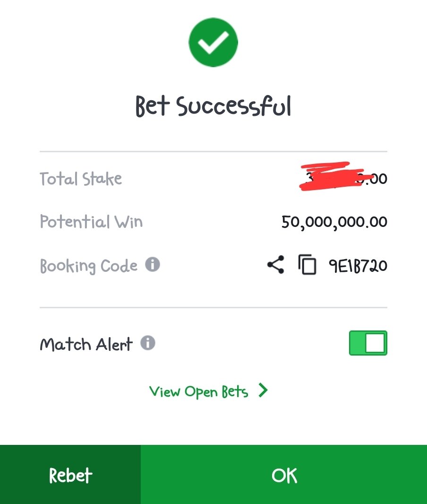Open the Match Alert info icon
The width and height of the screenshot is (427, 504).
coord(148,343)
